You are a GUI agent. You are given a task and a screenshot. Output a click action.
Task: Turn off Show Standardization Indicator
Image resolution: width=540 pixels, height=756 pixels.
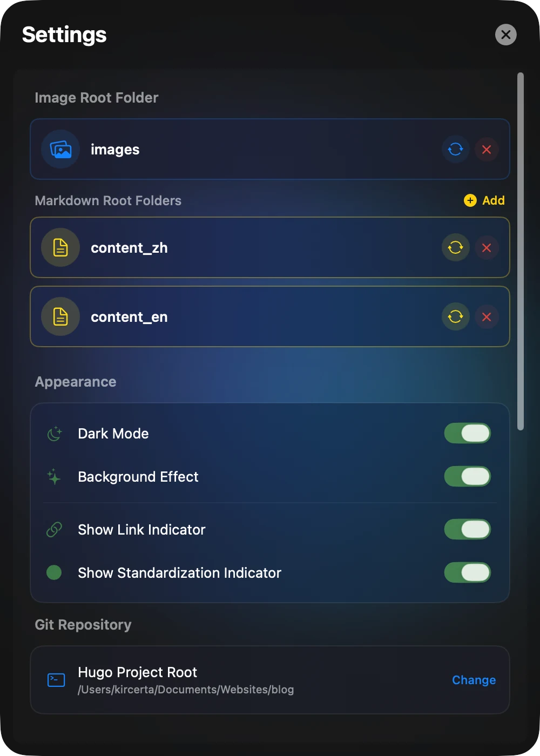[x=468, y=572]
